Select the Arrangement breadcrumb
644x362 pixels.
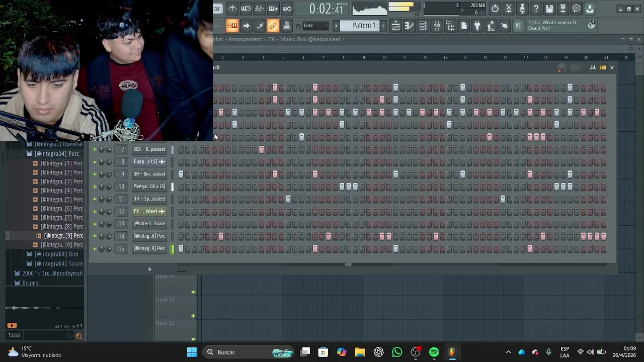(x=245, y=39)
